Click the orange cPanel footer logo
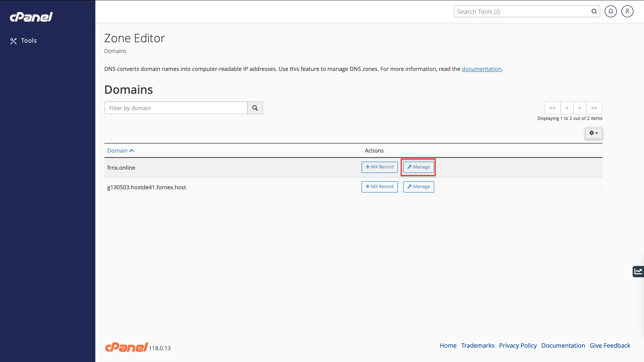Image resolution: width=644 pixels, height=362 pixels. coord(126,347)
